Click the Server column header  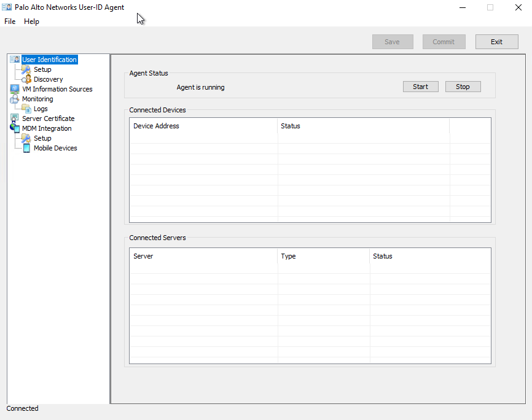point(203,256)
